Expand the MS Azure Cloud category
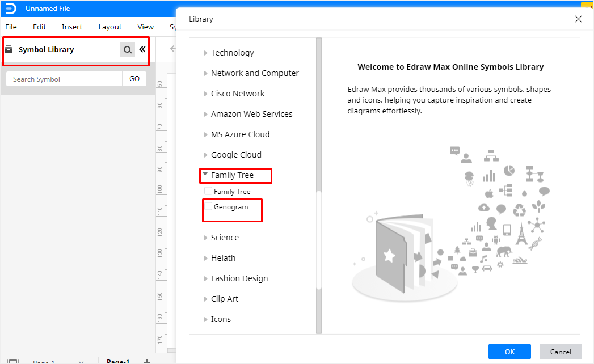This screenshot has width=594, height=364. (x=206, y=135)
